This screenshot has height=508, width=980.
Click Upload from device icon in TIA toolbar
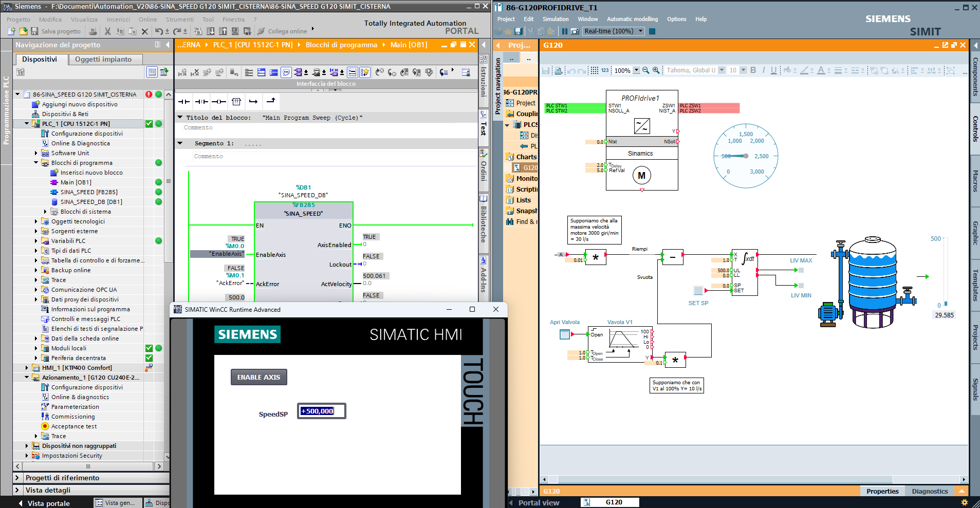(223, 31)
